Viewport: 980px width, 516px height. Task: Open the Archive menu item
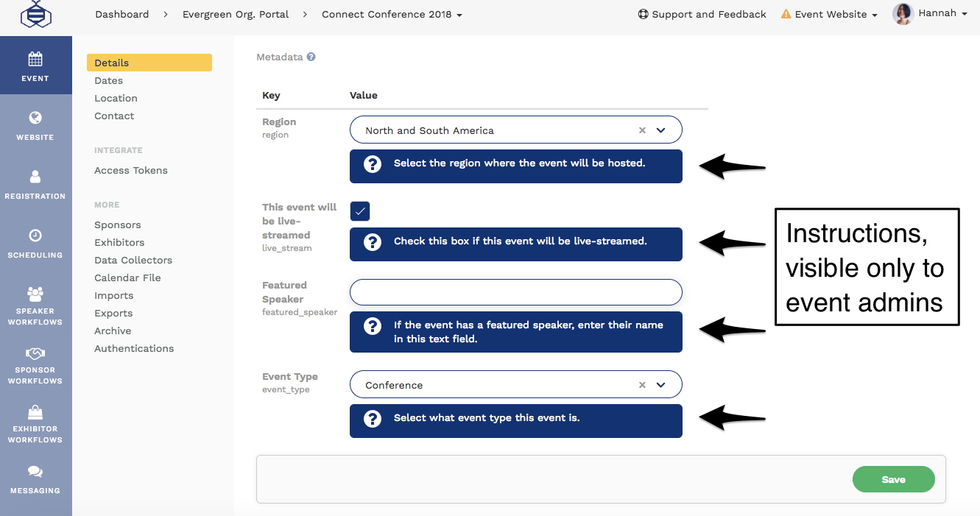point(113,331)
